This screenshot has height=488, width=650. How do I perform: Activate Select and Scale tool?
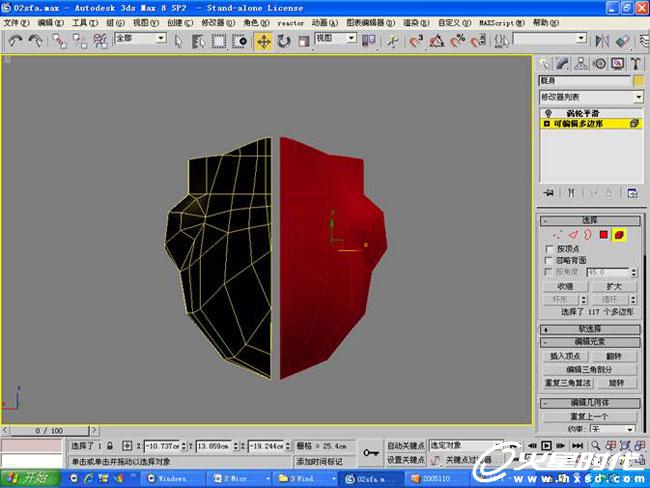(304, 41)
